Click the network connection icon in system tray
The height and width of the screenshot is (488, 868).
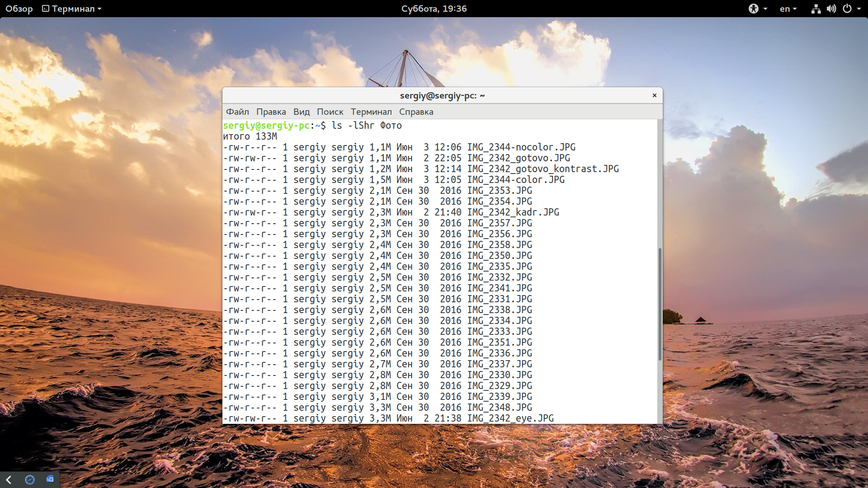[x=816, y=9]
